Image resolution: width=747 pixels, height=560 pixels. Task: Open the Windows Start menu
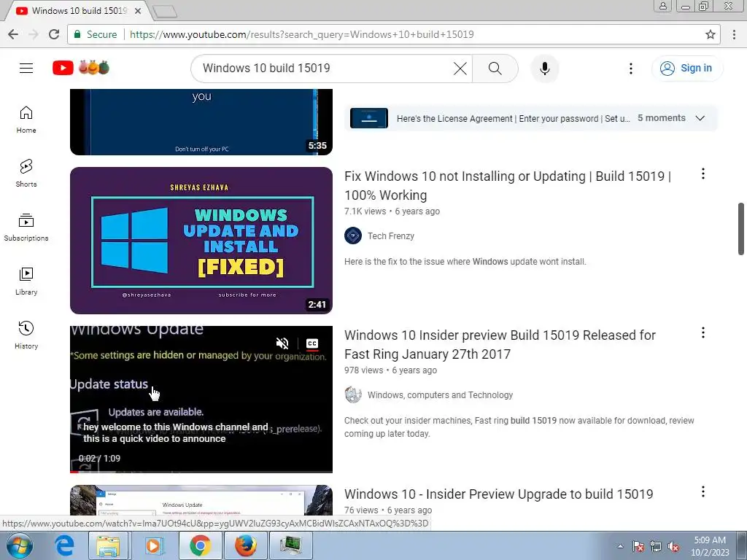[x=19, y=545]
